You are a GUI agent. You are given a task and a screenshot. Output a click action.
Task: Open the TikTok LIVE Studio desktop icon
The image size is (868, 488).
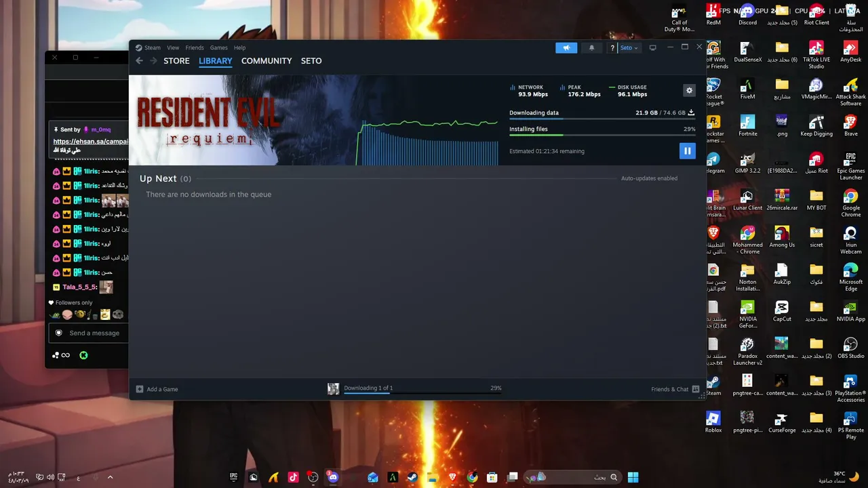(816, 54)
